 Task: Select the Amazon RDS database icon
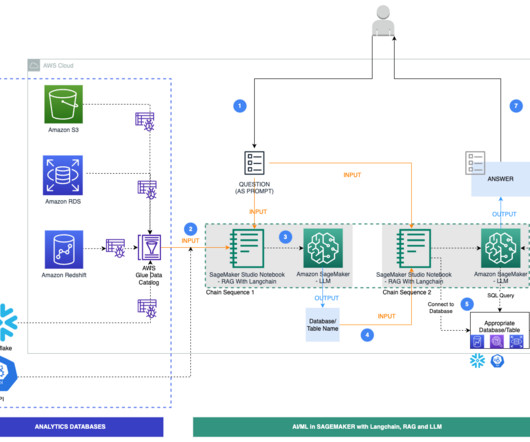(x=63, y=175)
